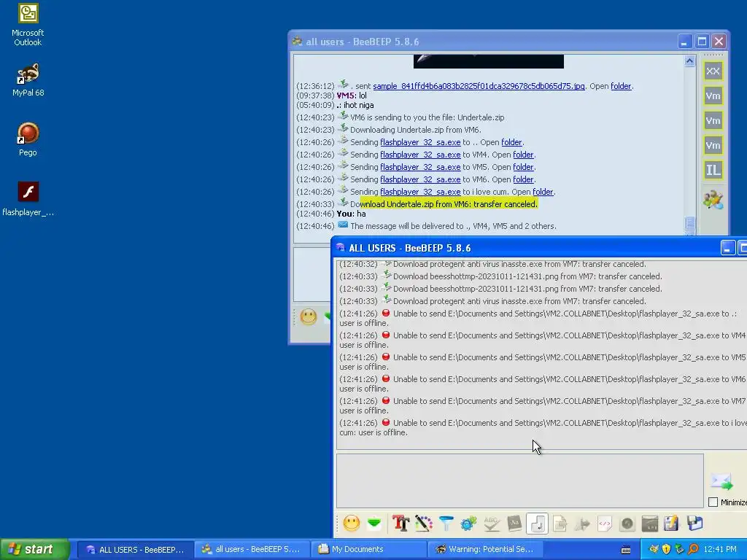This screenshot has height=560, width=747.
Task: Click the code snippet icon
Action: 605,524
